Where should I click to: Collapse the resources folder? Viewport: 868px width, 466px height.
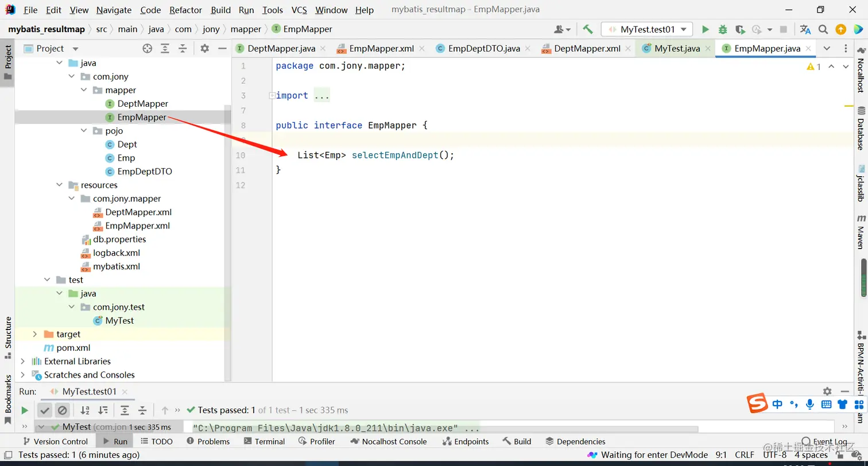tap(60, 185)
